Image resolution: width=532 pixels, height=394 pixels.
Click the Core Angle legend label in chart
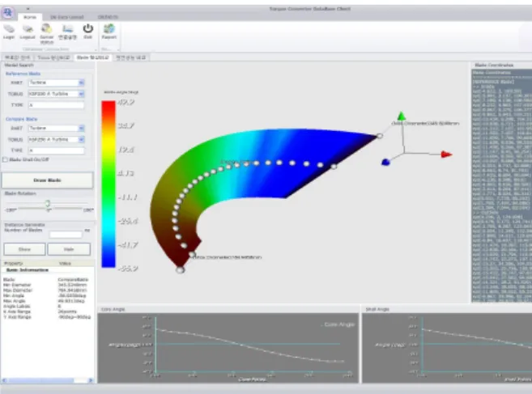(338, 324)
